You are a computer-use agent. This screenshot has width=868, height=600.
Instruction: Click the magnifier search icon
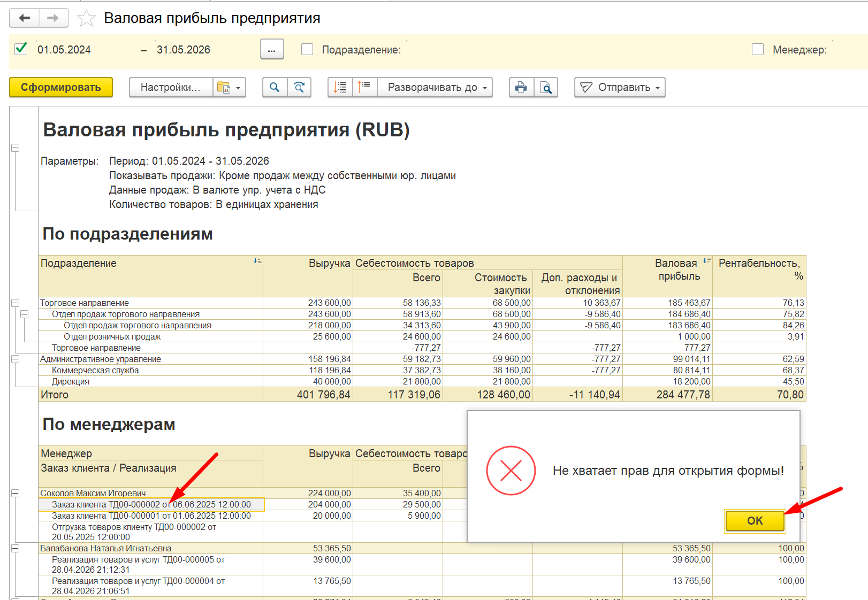point(275,87)
